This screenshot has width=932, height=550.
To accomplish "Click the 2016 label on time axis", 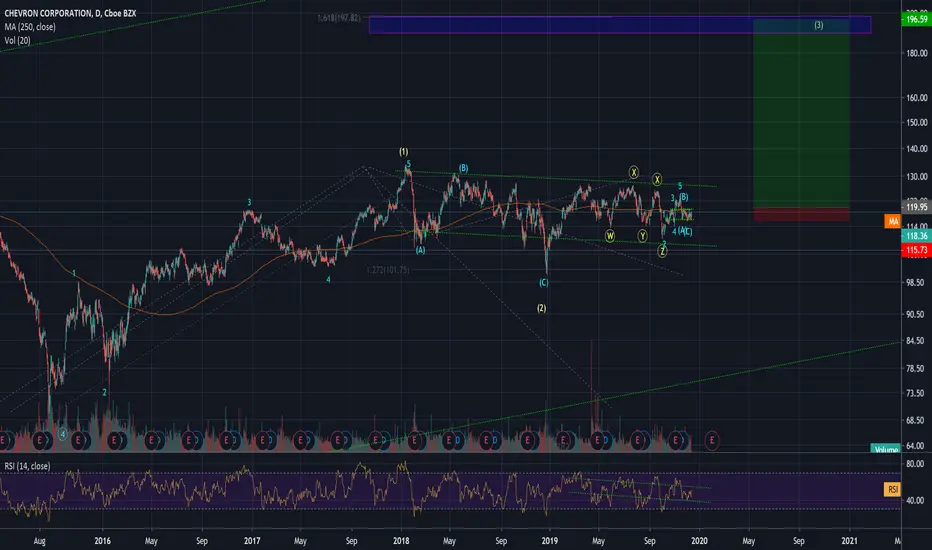I will pos(103,541).
